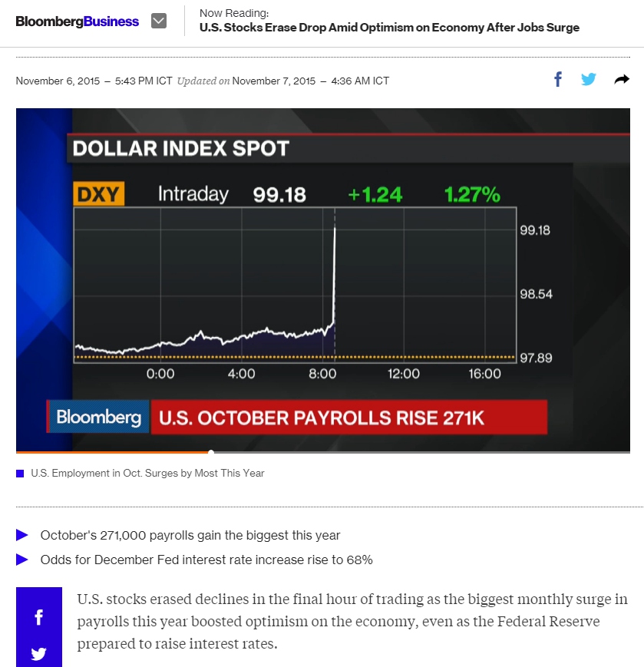The image size is (644, 667).
Task: Click the updated November 7 timestamp
Action: click(311, 81)
